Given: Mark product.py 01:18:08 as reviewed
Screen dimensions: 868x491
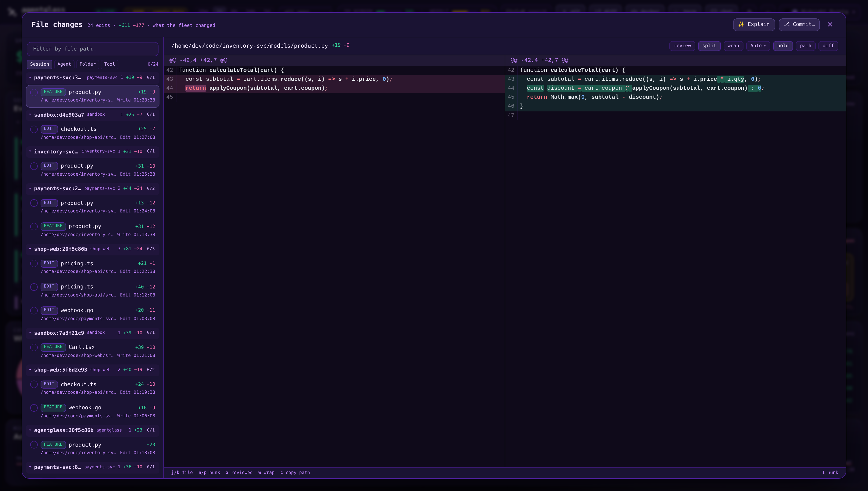Looking at the screenshot, I should pos(34,445).
